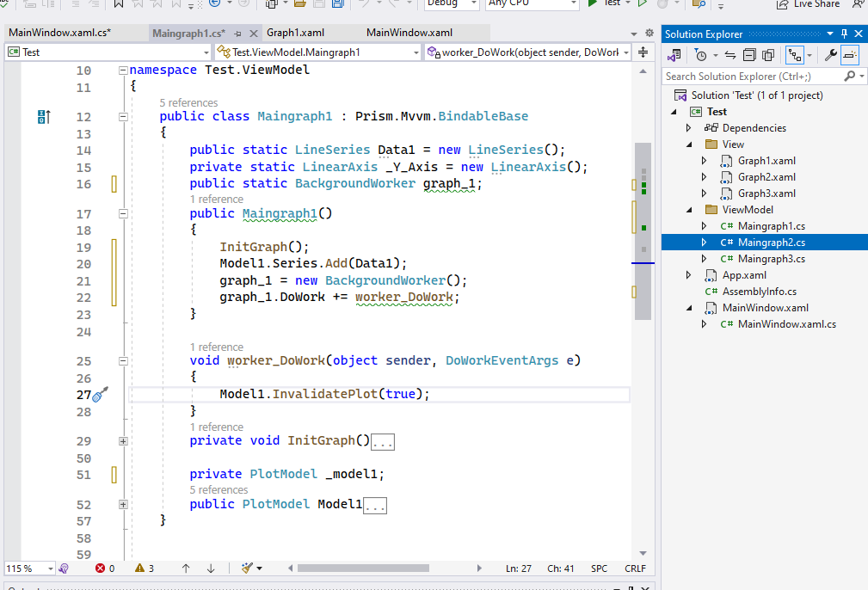Expand the Dependencies node in Solution Explorer
The image size is (868, 590).
click(688, 128)
